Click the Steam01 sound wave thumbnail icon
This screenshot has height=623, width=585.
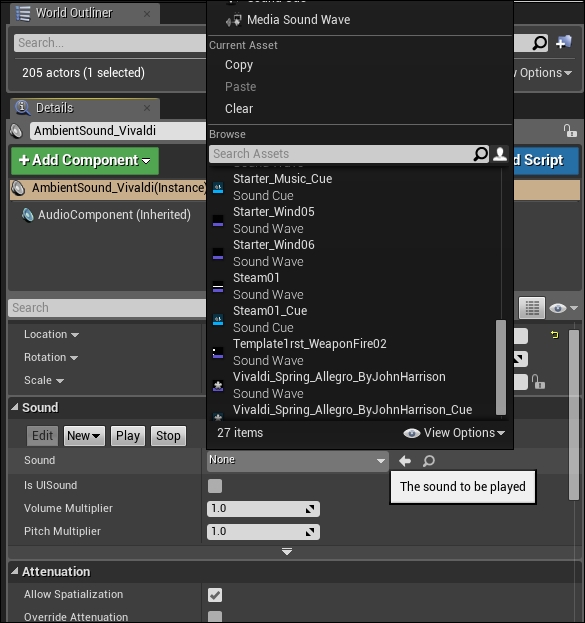click(218, 286)
